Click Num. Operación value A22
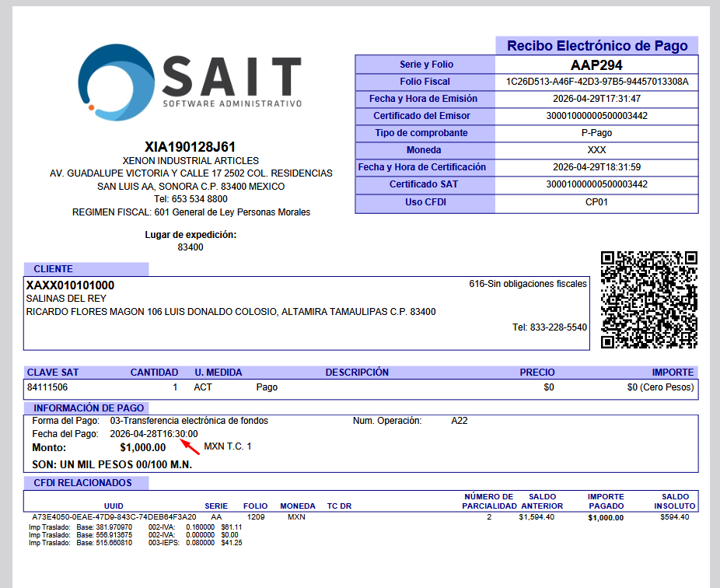 click(460, 421)
